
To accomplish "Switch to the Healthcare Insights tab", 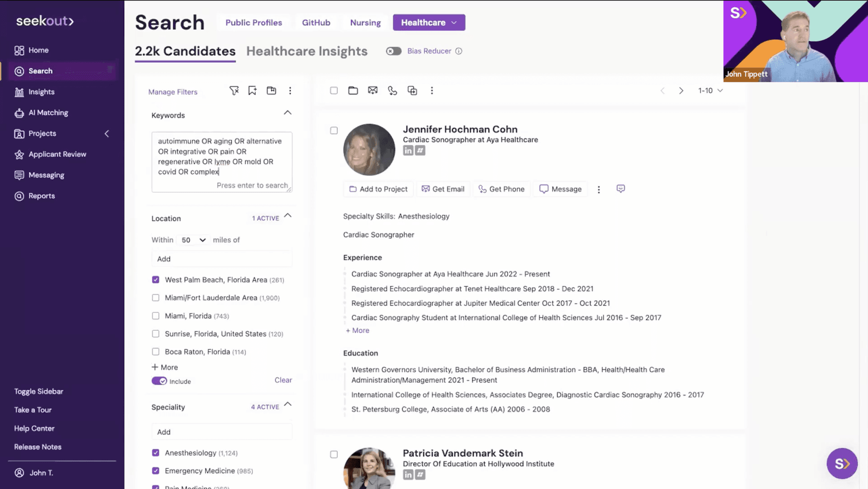I will (x=306, y=51).
